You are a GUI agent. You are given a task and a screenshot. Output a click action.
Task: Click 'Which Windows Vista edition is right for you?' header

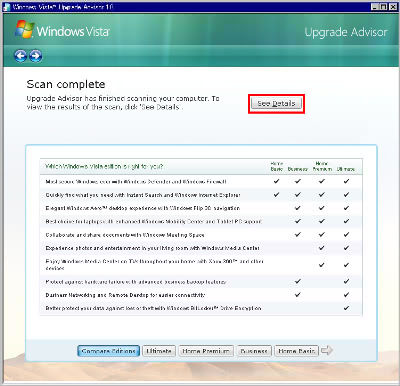coord(104,166)
